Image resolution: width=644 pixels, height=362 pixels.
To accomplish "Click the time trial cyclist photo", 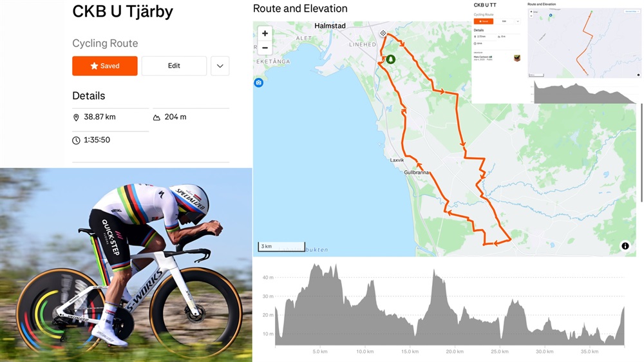I will coord(126,265).
